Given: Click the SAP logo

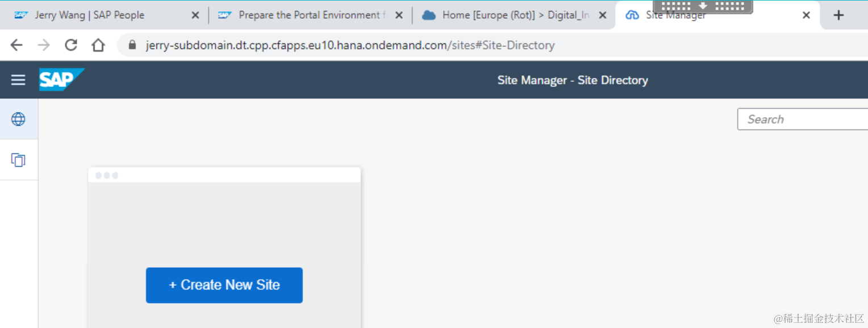Looking at the screenshot, I should (x=61, y=80).
